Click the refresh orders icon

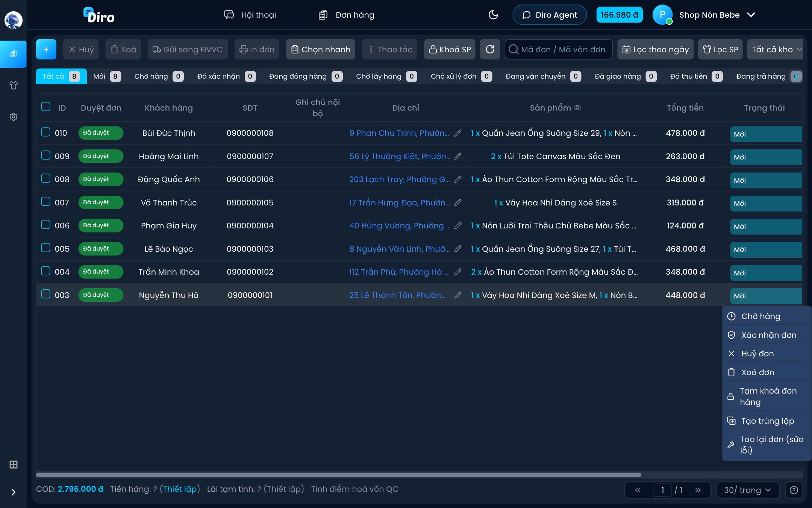pos(490,49)
